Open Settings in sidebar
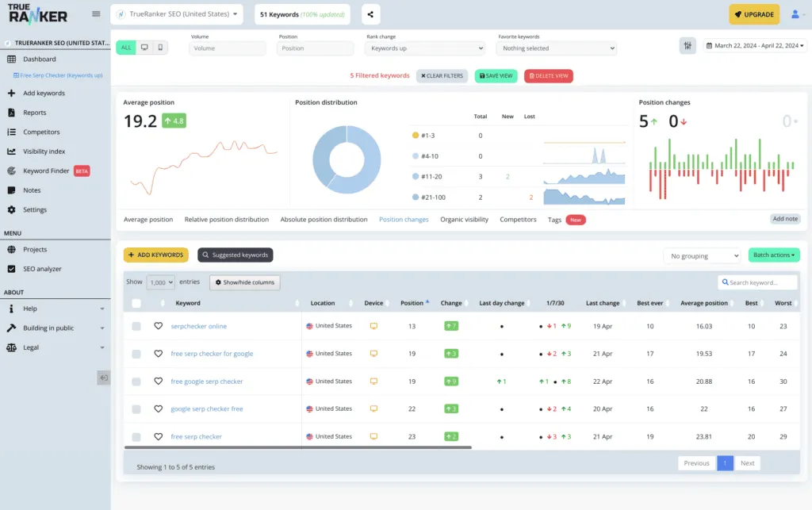Screen dimensions: 812x510 click(x=35, y=209)
